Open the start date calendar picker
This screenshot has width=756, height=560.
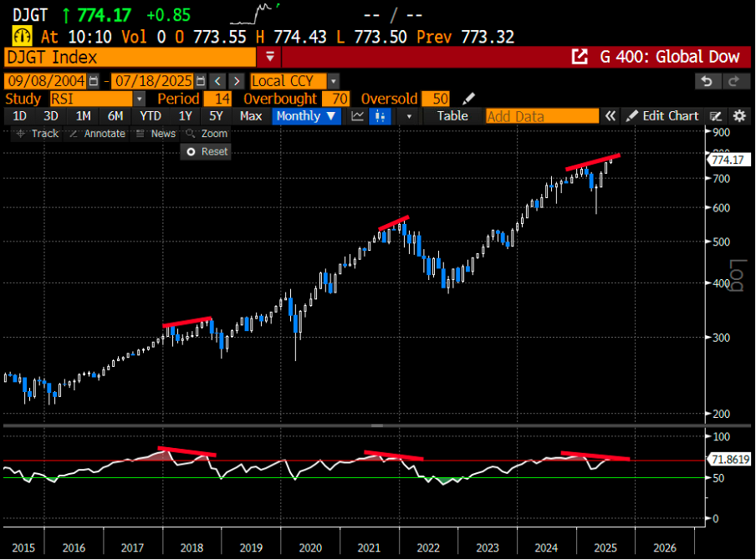tap(94, 81)
